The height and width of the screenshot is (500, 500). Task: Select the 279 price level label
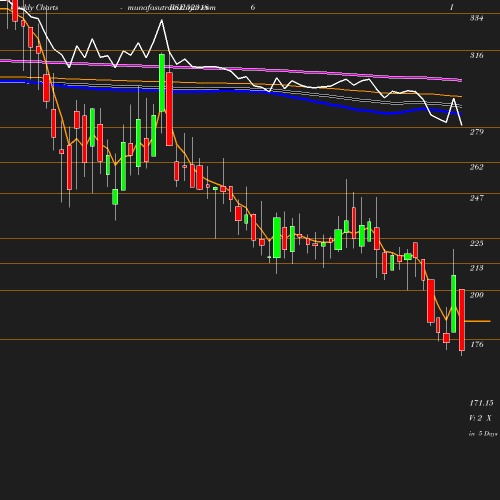pos(476,132)
